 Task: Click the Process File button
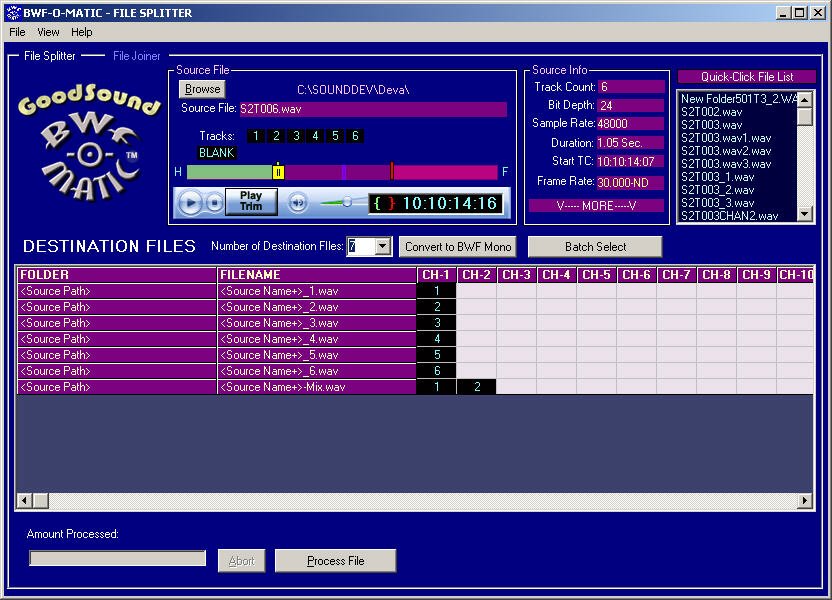[335, 561]
